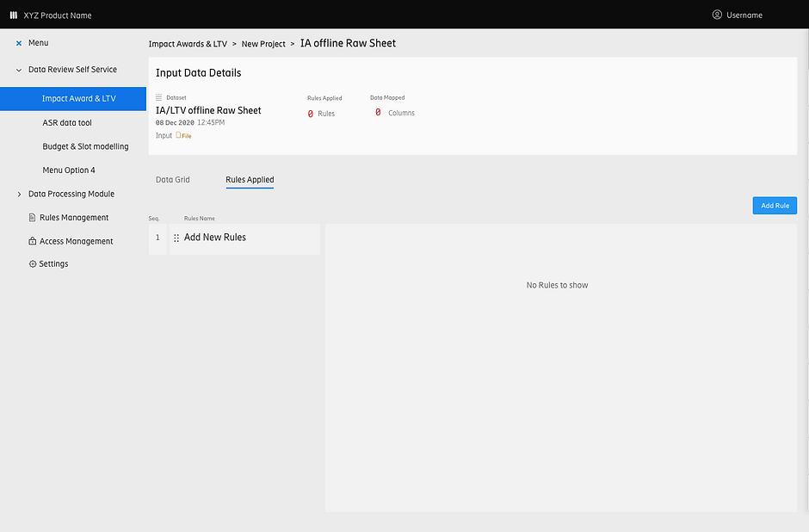Click the Input Data Details heading
The image size is (809, 532).
coord(199,73)
